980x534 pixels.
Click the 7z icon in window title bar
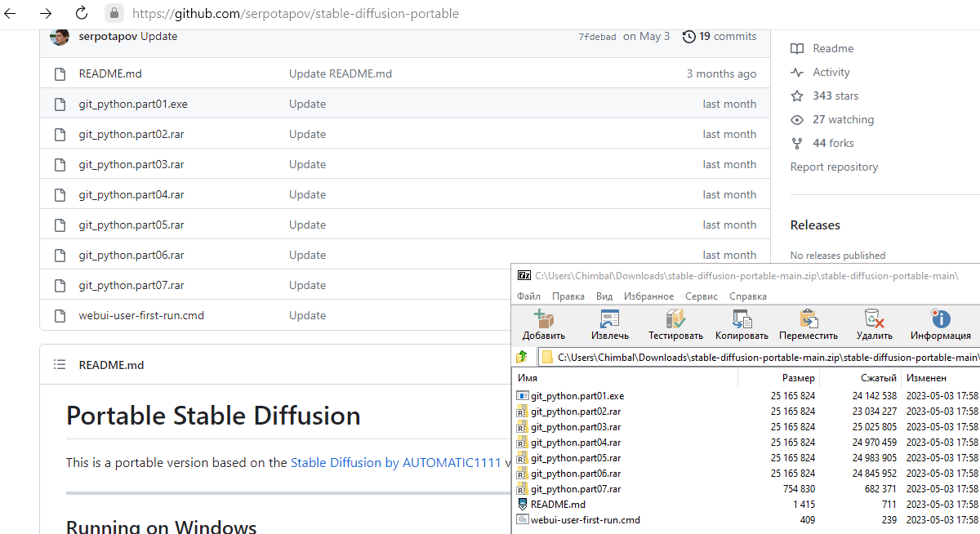click(524, 275)
